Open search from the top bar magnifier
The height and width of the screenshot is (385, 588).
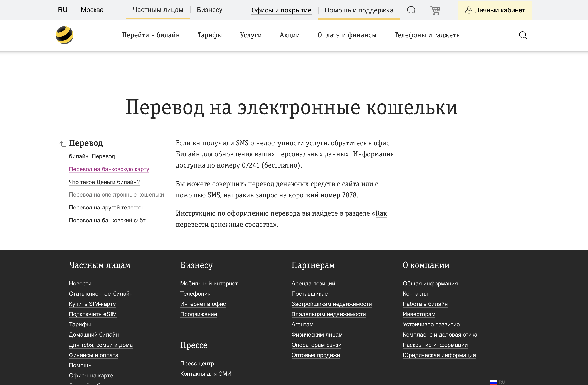pyautogui.click(x=411, y=10)
